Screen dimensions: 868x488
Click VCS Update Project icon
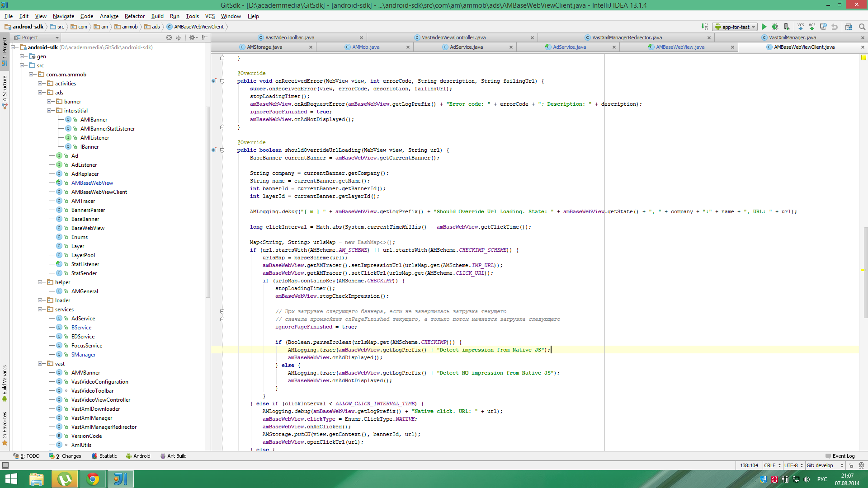pos(801,27)
